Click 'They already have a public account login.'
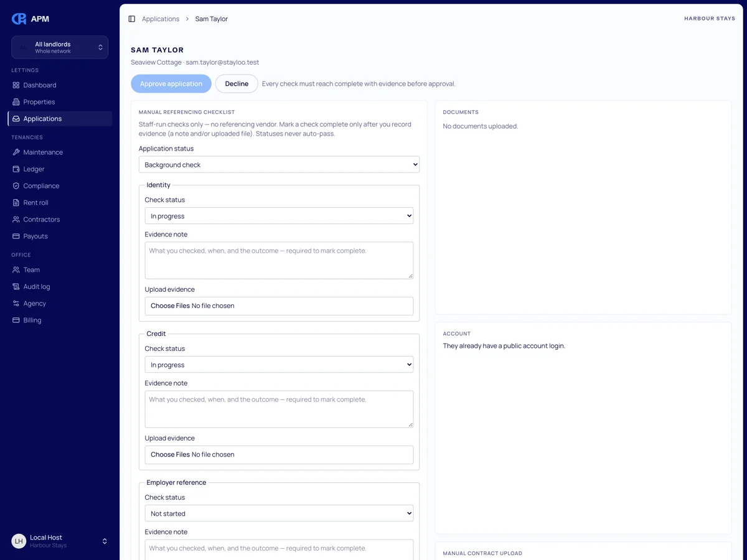The image size is (747, 560). point(504,346)
